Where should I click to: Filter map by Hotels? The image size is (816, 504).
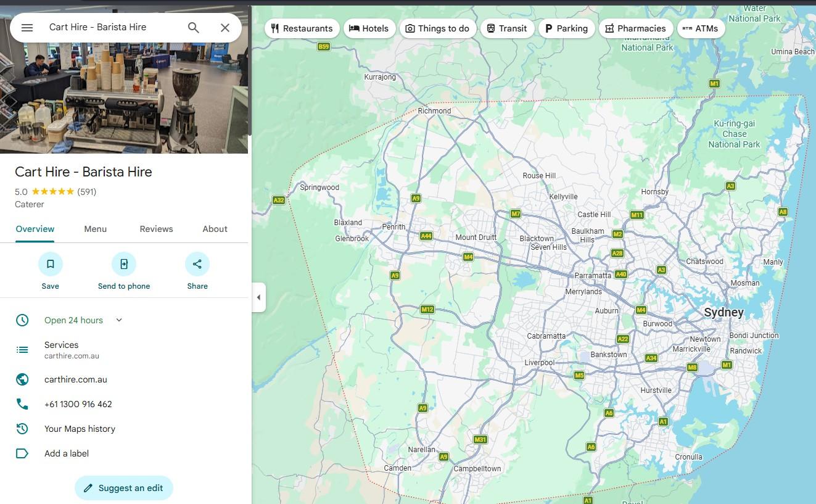click(369, 28)
